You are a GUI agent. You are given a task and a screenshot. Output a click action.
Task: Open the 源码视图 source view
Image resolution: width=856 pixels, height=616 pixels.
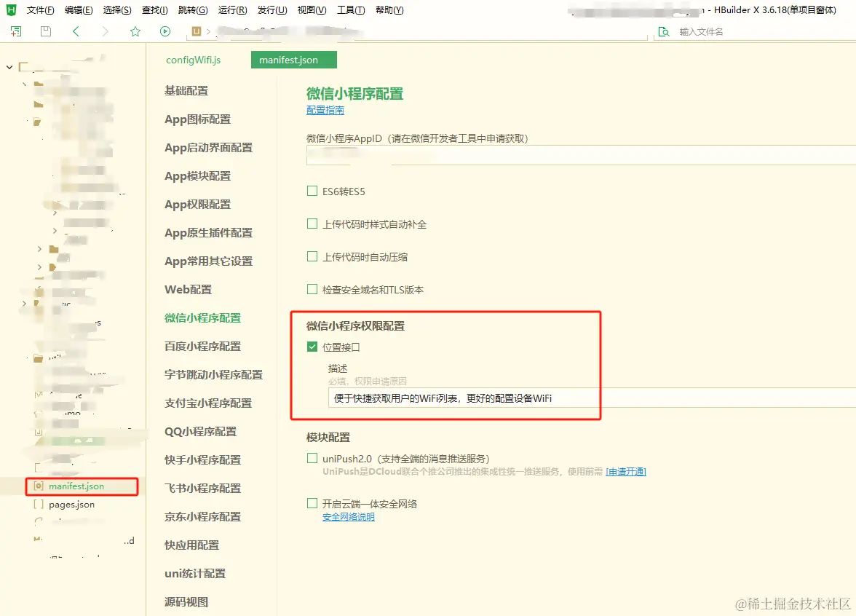[186, 601]
